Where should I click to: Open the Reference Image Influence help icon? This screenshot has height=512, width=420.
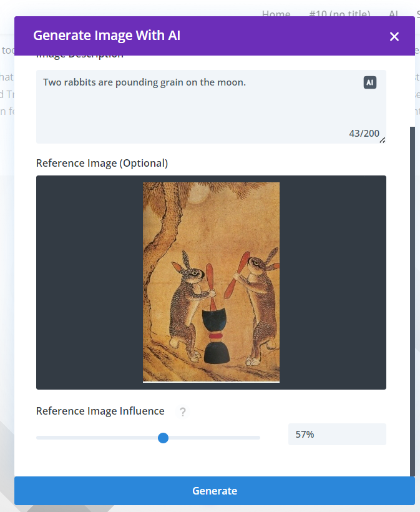point(183,411)
